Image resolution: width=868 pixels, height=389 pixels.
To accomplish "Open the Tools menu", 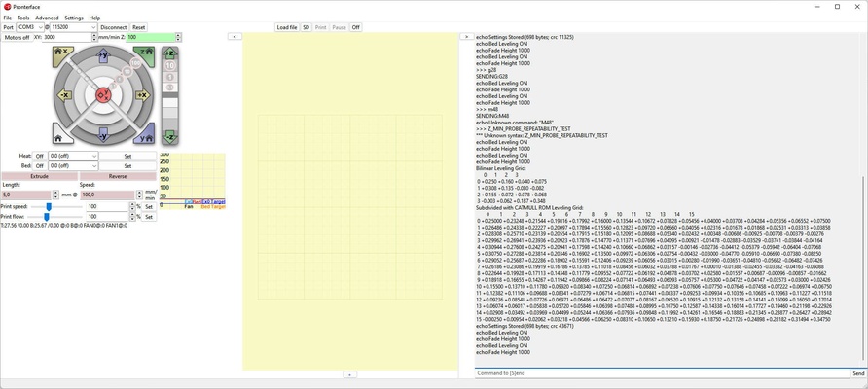I will tap(23, 18).
